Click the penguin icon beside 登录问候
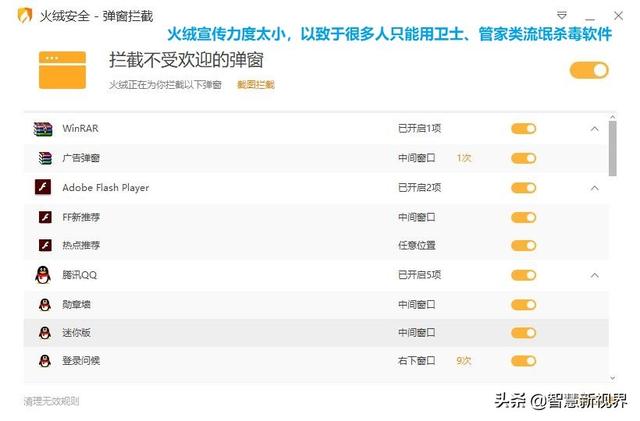This screenshot has width=640, height=421. point(45,361)
